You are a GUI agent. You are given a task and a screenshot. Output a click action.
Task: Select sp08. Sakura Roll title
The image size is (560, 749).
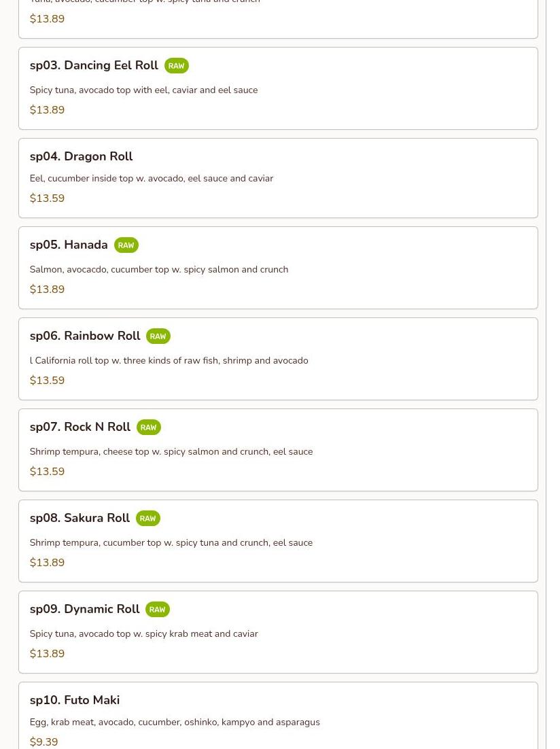point(80,518)
